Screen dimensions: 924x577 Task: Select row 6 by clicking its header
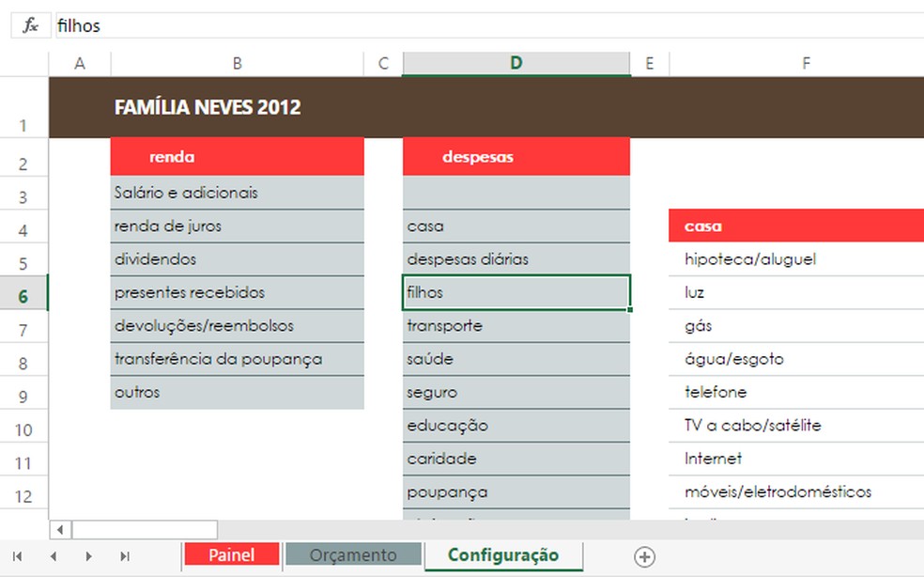point(23,292)
